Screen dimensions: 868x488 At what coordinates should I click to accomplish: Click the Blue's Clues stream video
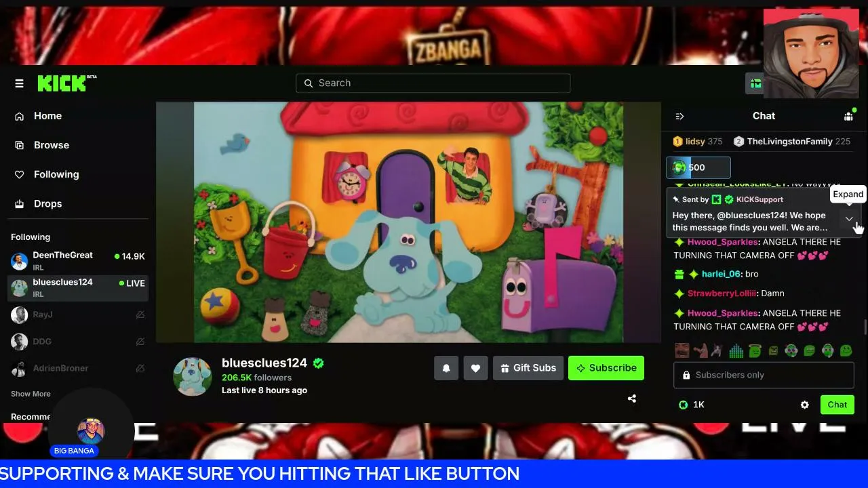click(x=408, y=222)
